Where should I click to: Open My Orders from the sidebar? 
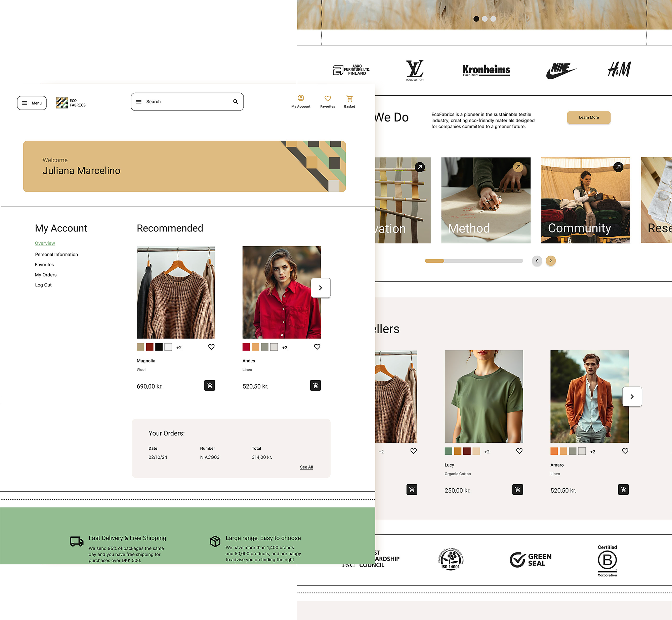pyautogui.click(x=46, y=275)
